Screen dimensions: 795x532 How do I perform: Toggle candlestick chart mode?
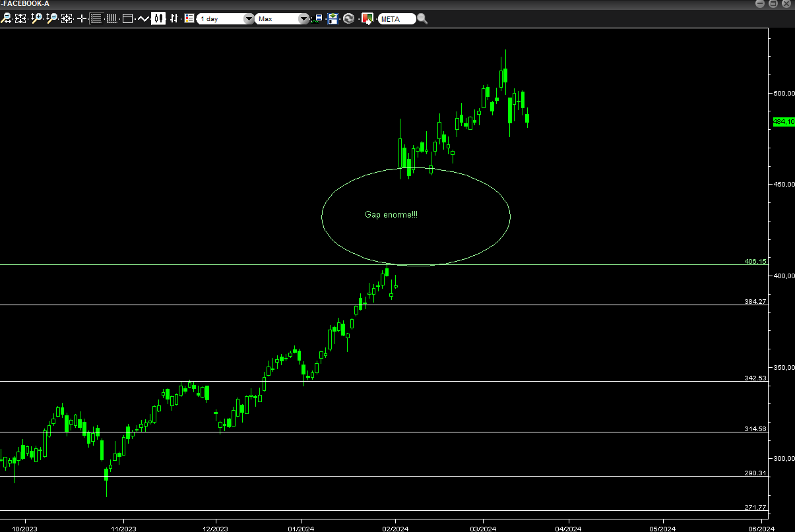(158, 18)
